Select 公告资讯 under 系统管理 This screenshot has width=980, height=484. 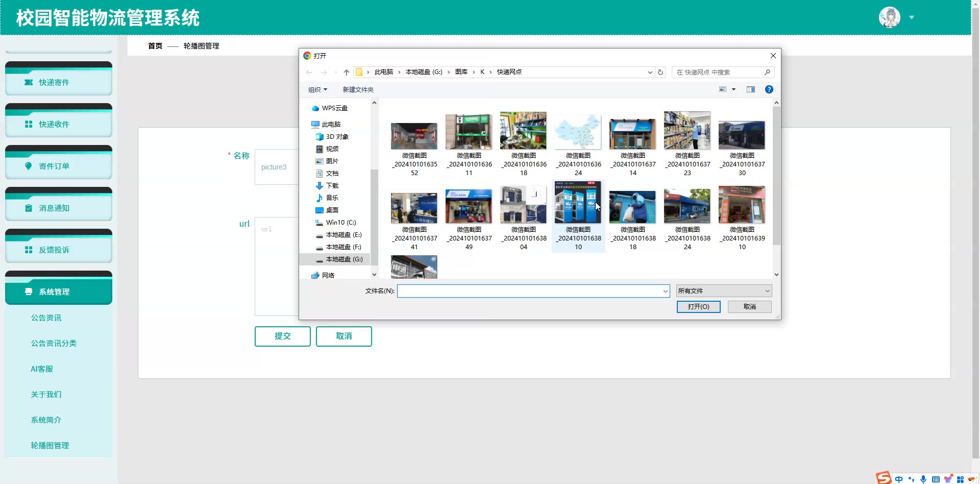point(46,318)
